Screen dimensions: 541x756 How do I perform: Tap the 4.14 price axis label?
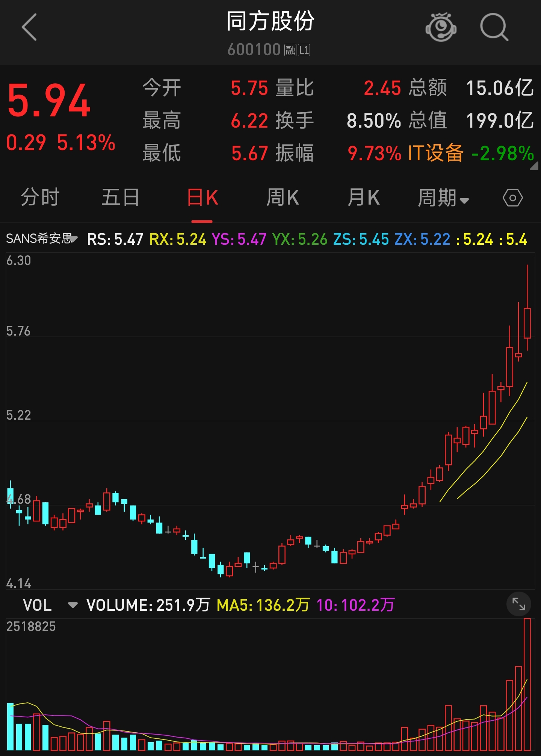[18, 583]
